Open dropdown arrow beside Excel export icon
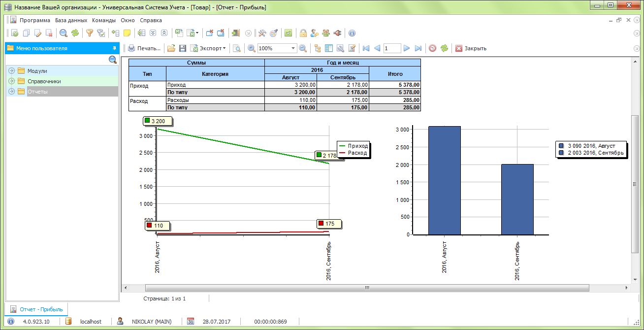Screen dimensions: 644x330 coord(197,33)
